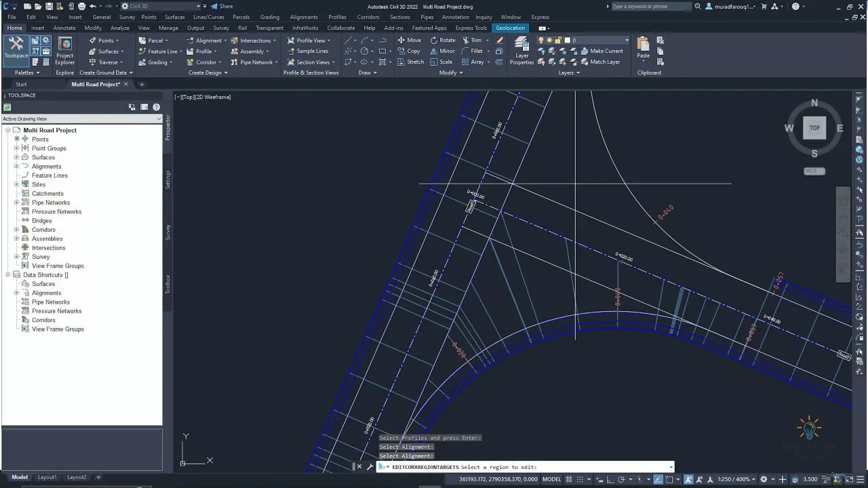The height and width of the screenshot is (488, 868).
Task: Open the customization hamburger icon in status bar
Action: click(x=861, y=479)
